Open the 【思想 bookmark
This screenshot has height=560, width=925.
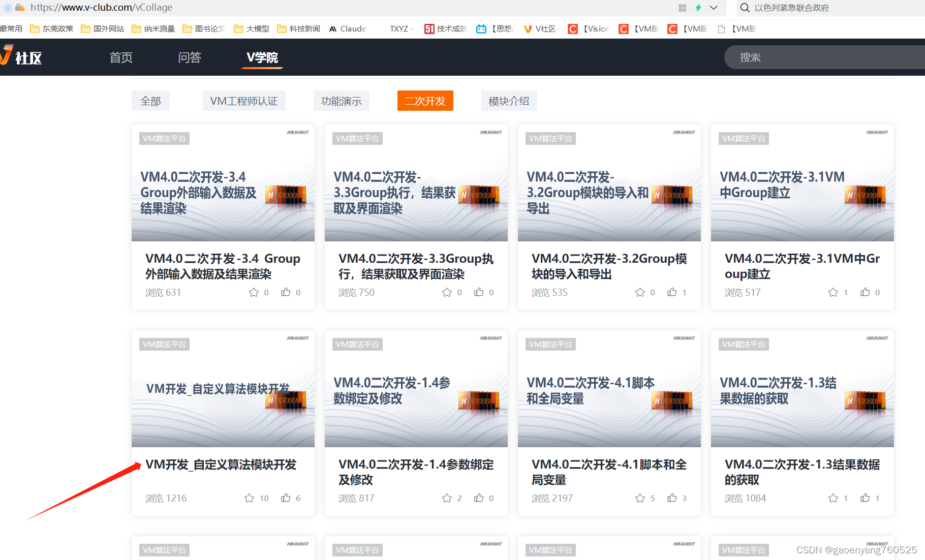pyautogui.click(x=496, y=29)
